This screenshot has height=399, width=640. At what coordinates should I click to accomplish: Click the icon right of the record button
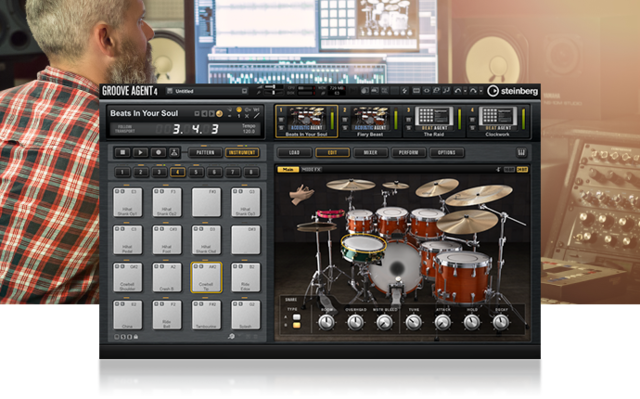tap(174, 153)
